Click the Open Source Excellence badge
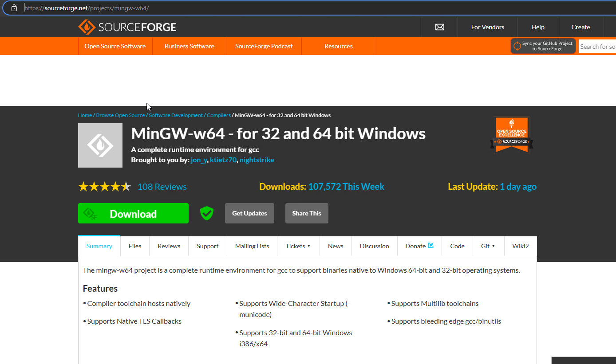The width and height of the screenshot is (616, 364). pyautogui.click(x=512, y=135)
